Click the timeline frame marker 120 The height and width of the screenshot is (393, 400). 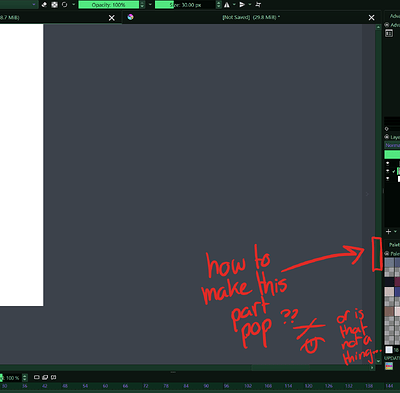pyautogui.click(x=308, y=386)
